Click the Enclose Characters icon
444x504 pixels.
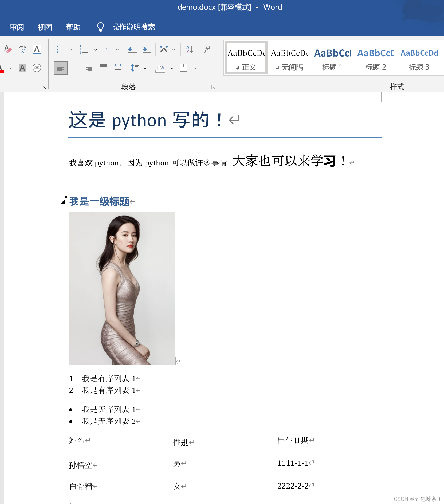coord(37,68)
